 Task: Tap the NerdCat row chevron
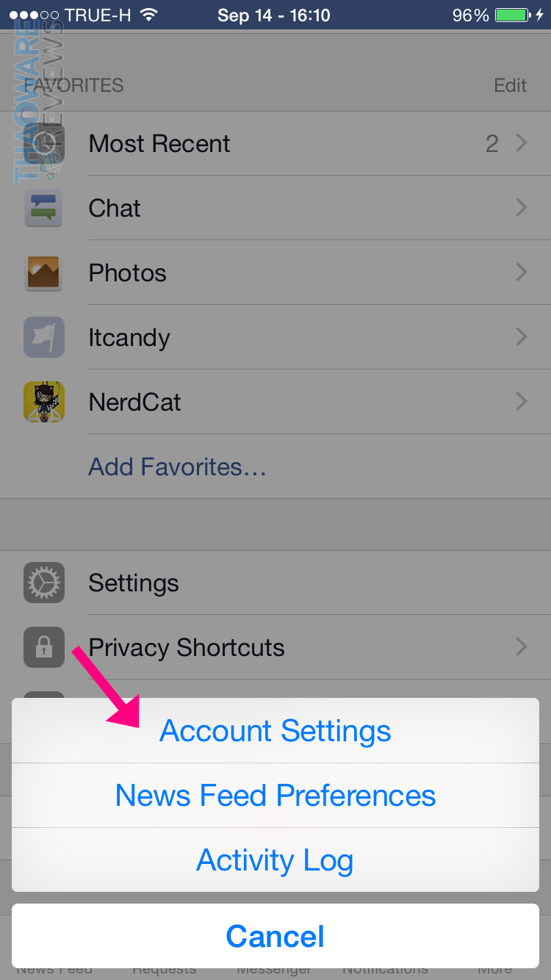[522, 402]
